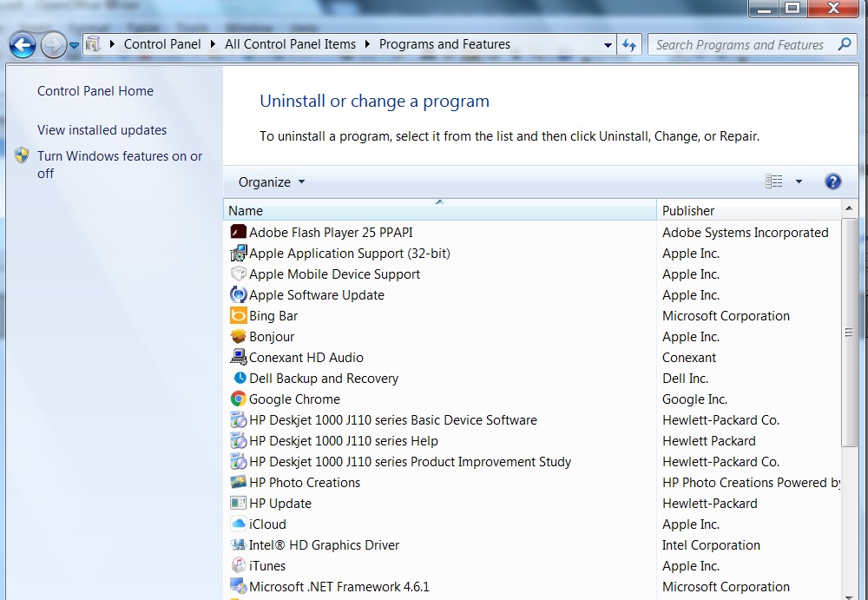Click the blue Help question mark icon
This screenshot has width=868, height=600.
[x=833, y=181]
